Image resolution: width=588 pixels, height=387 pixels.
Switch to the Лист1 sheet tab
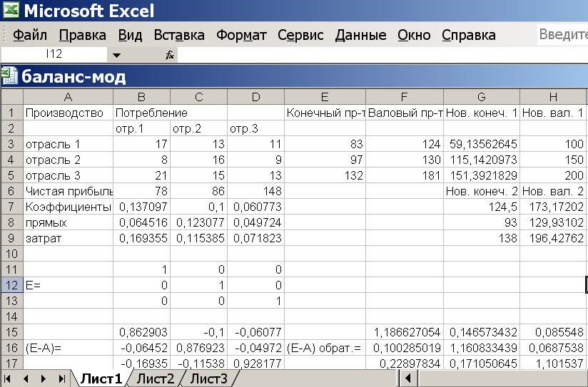pos(101,378)
